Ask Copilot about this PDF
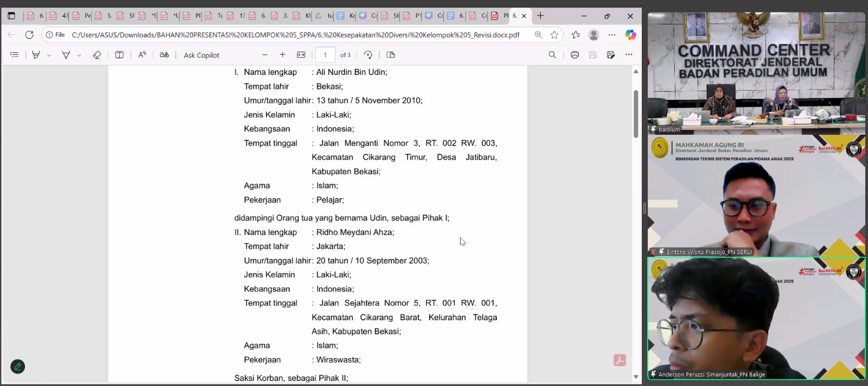This screenshot has width=868, height=386. pyautogui.click(x=202, y=55)
